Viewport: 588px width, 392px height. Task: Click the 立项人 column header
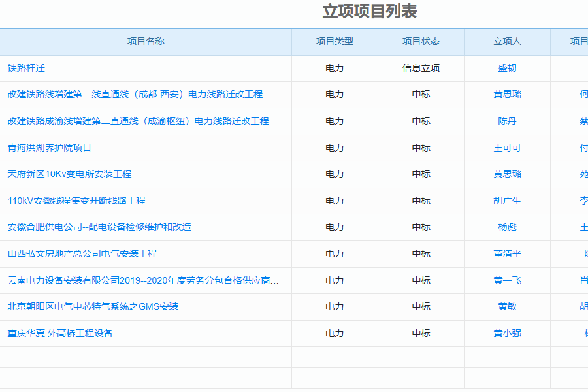click(x=507, y=41)
